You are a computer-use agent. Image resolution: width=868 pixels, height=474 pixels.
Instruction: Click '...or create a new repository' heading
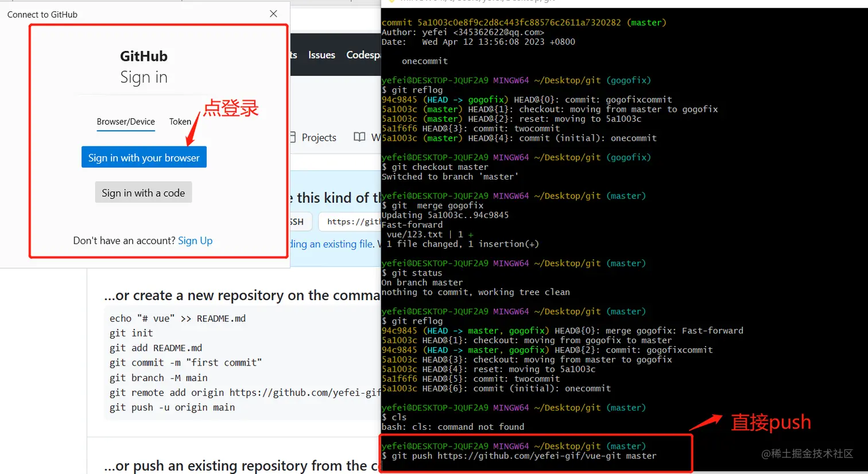(x=242, y=296)
